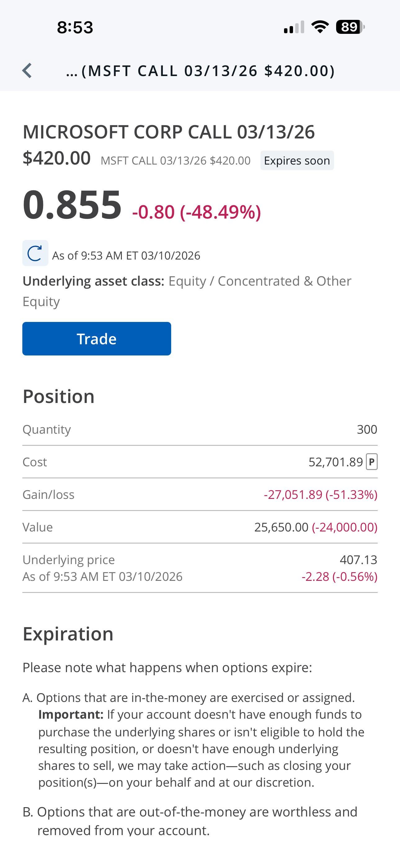Tap the Underlying price 407.13
Viewport: 400px width, 868px height.
(358, 560)
